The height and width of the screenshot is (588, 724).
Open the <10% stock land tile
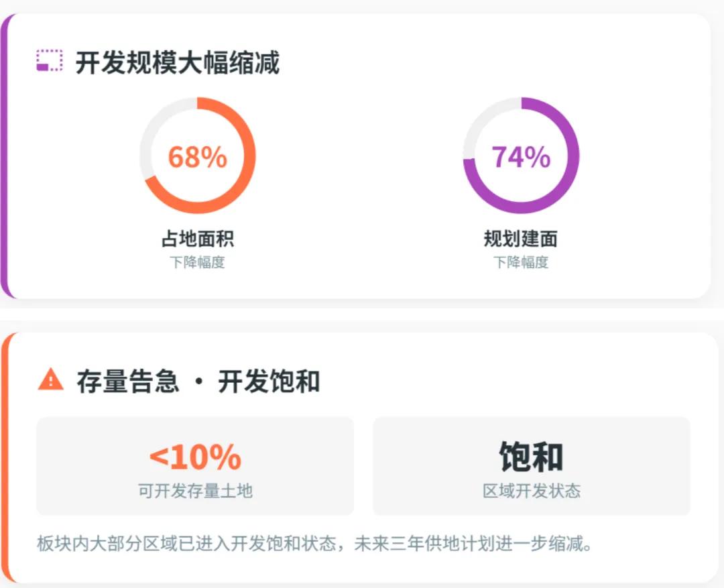(x=195, y=466)
